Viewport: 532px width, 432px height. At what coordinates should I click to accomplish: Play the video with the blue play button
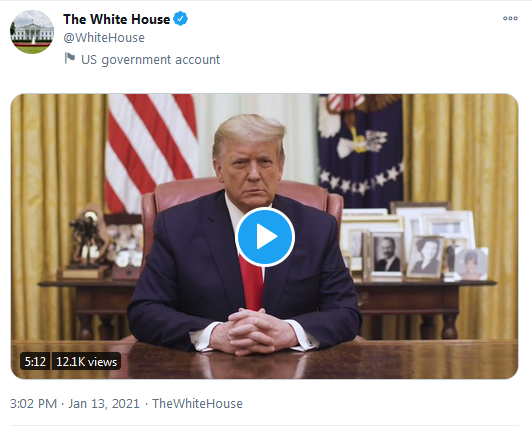tap(265, 237)
